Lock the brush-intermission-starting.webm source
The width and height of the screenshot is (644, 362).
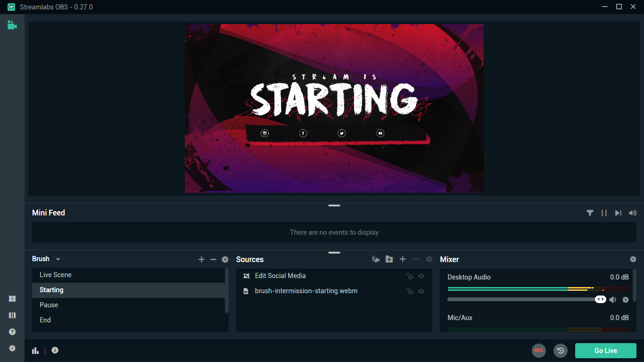pos(410,291)
